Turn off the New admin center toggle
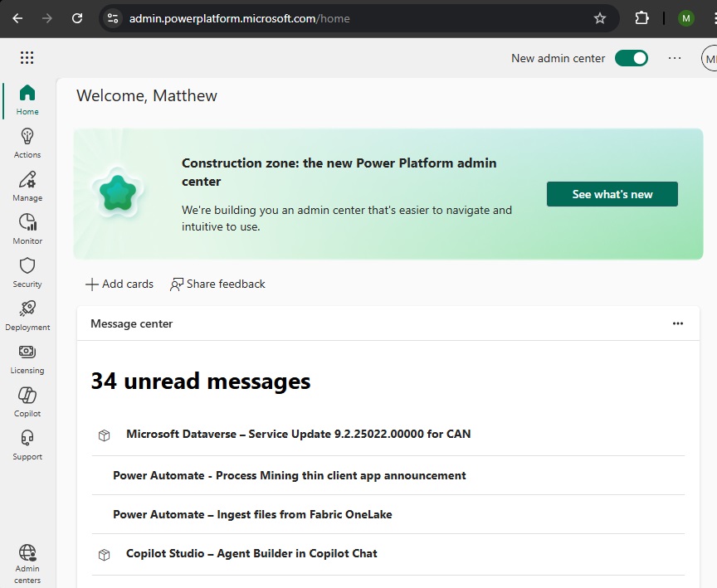Image resolution: width=717 pixels, height=588 pixels. (631, 59)
